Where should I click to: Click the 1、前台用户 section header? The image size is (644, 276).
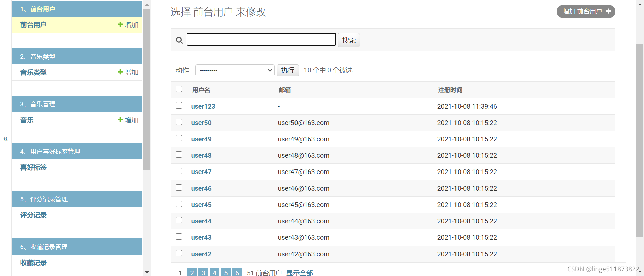(77, 9)
